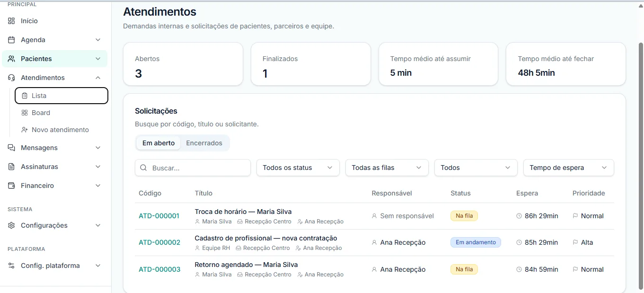
Task: Click the Lista clipboard icon
Action: 25,96
